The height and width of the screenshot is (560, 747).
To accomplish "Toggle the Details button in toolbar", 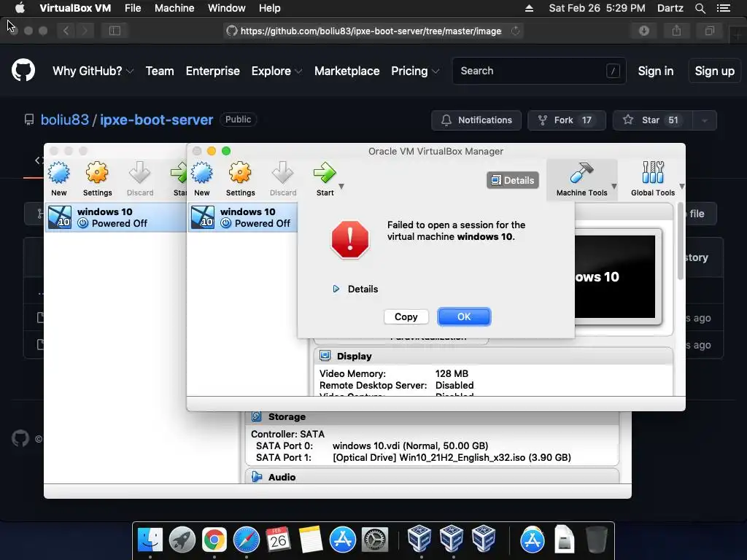I will coord(513,180).
